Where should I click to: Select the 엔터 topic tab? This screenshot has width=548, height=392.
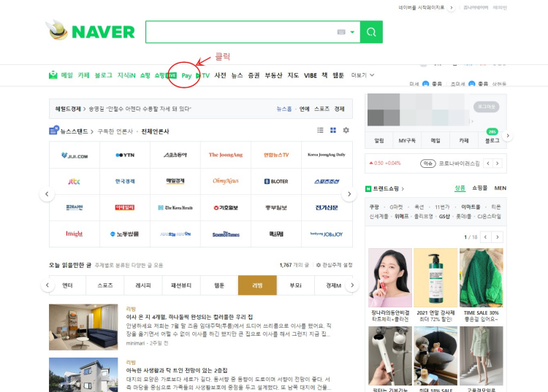pos(67,285)
